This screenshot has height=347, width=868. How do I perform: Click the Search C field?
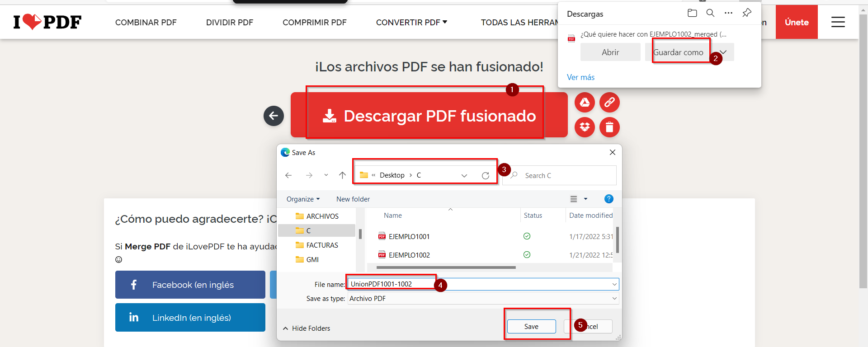[x=559, y=175]
